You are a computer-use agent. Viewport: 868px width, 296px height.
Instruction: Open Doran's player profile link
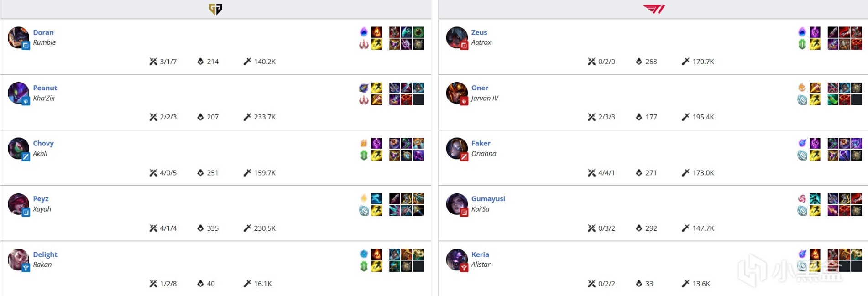click(x=43, y=32)
